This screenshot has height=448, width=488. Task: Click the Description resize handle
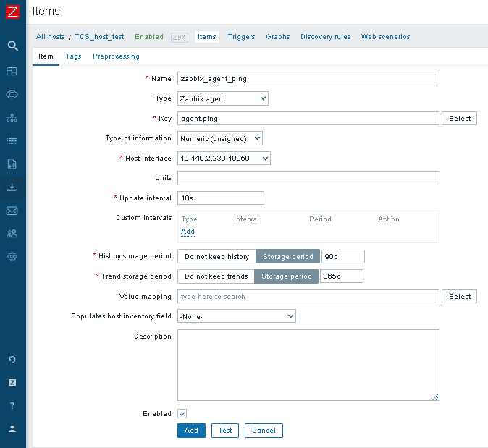436,397
